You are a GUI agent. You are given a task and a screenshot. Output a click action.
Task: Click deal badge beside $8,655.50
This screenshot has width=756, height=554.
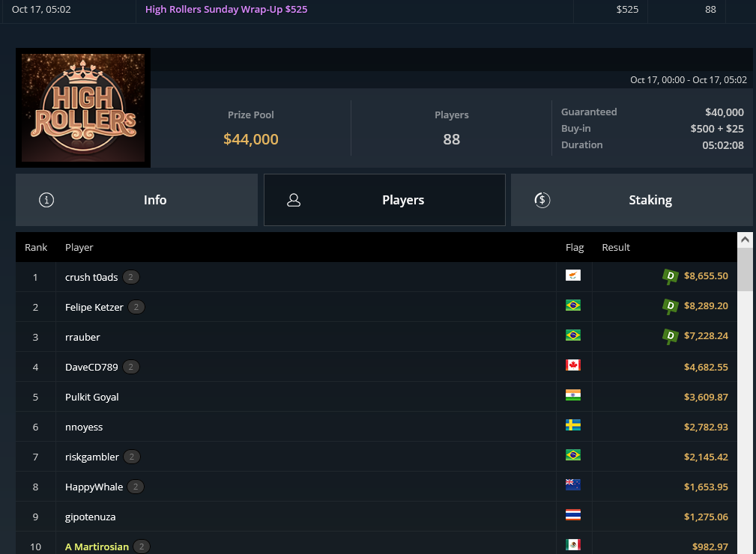pos(670,276)
